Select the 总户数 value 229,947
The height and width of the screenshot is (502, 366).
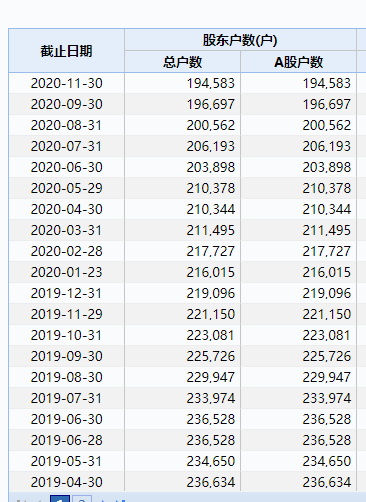tap(210, 377)
